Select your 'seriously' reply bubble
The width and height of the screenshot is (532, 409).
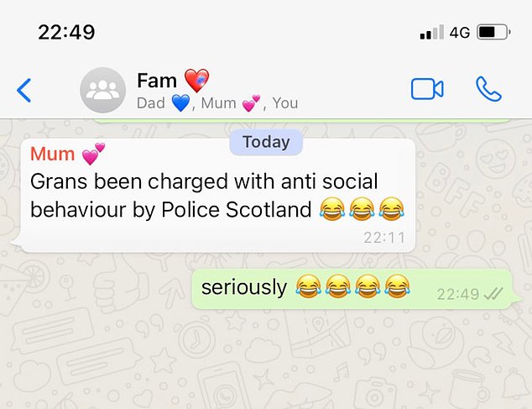pos(353,289)
